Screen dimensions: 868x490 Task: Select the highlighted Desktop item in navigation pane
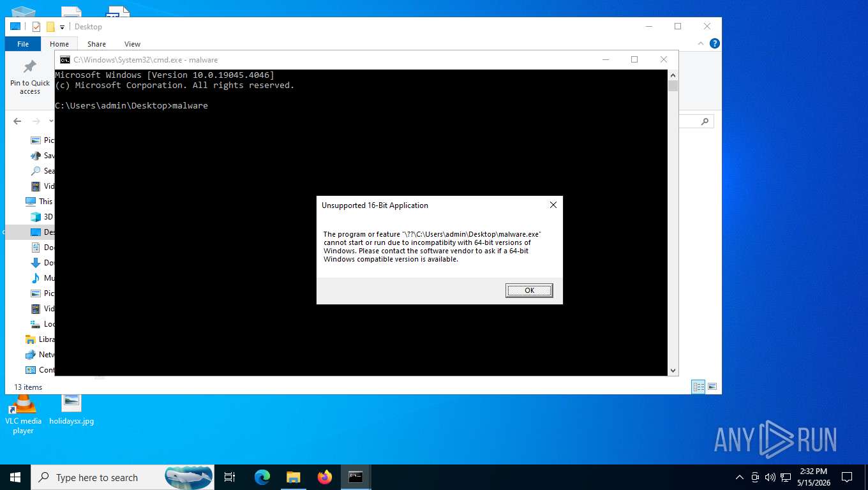[x=30, y=232]
